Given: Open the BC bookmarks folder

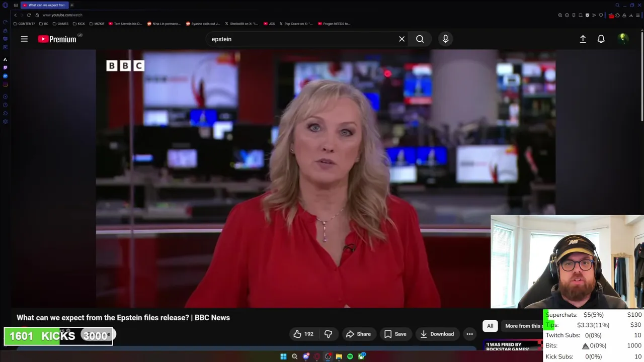Looking at the screenshot, I should click(44, 24).
